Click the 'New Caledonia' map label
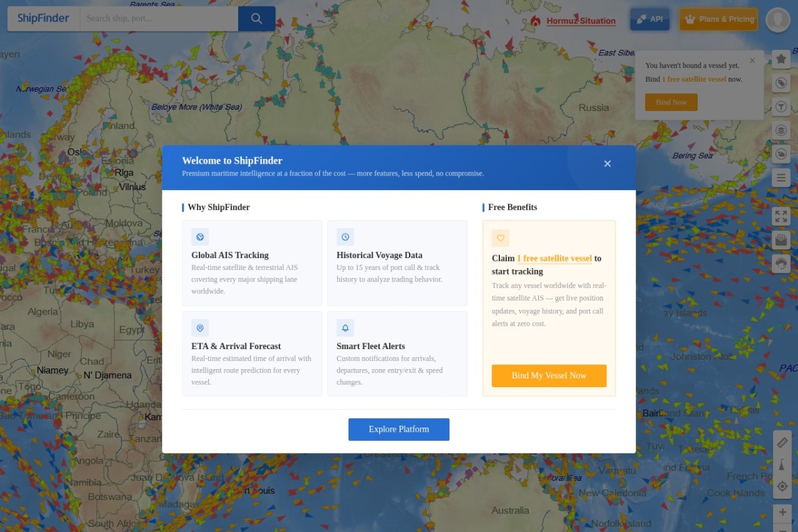Viewport: 798px width, 532px height. pos(612,493)
